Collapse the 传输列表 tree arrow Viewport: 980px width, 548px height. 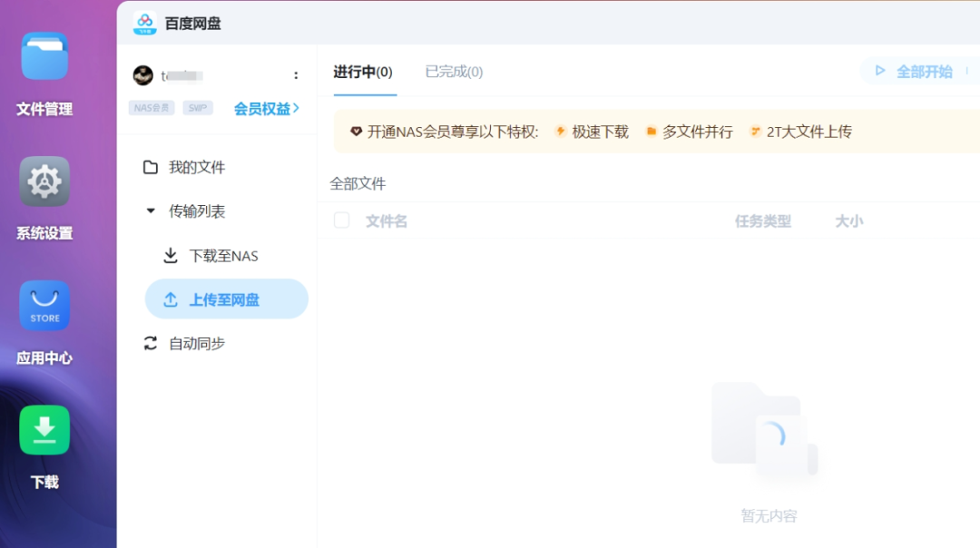point(151,211)
